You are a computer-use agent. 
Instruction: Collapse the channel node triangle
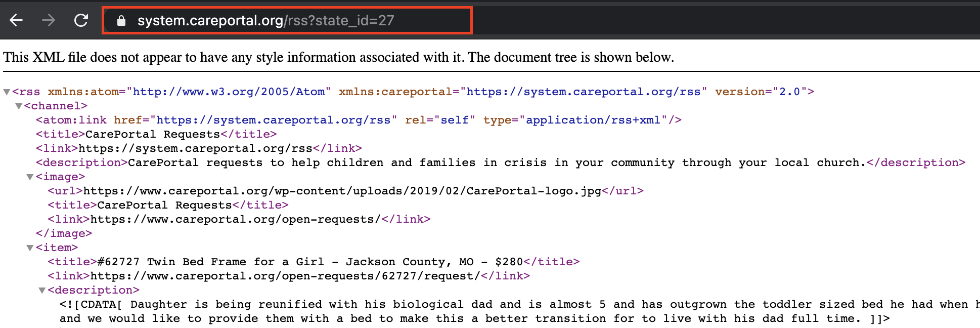[x=19, y=106]
